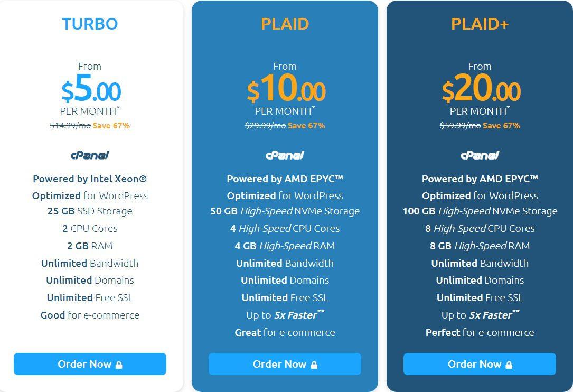This screenshot has width=573, height=392.
Task: Click the cPanel logo in Plaid+ plan
Action: (480, 155)
